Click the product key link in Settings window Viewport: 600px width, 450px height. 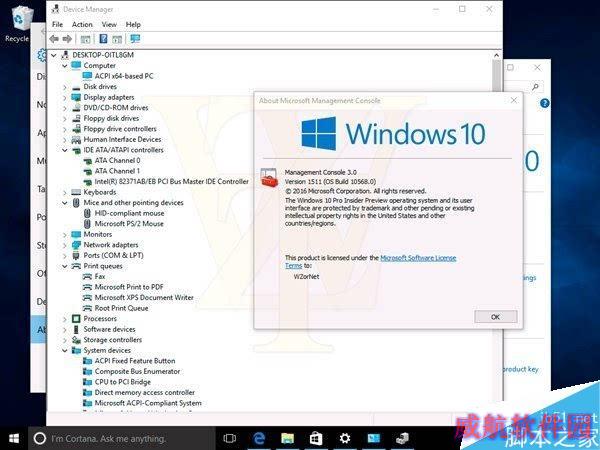[x=521, y=369]
